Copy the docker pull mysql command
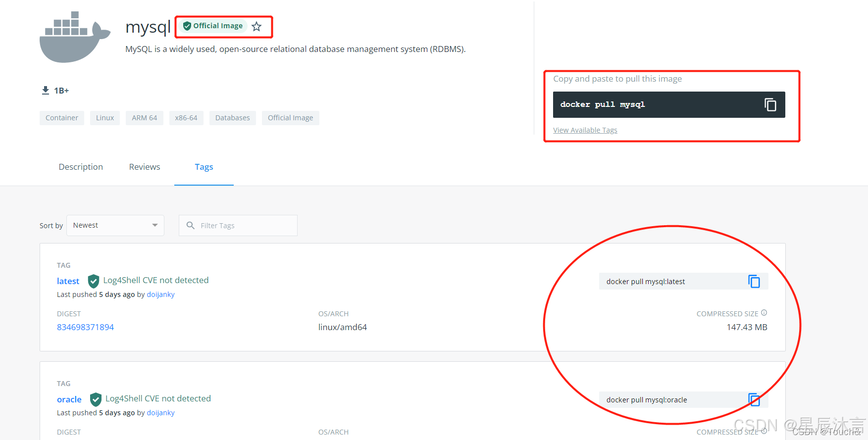868x440 pixels. [770, 104]
